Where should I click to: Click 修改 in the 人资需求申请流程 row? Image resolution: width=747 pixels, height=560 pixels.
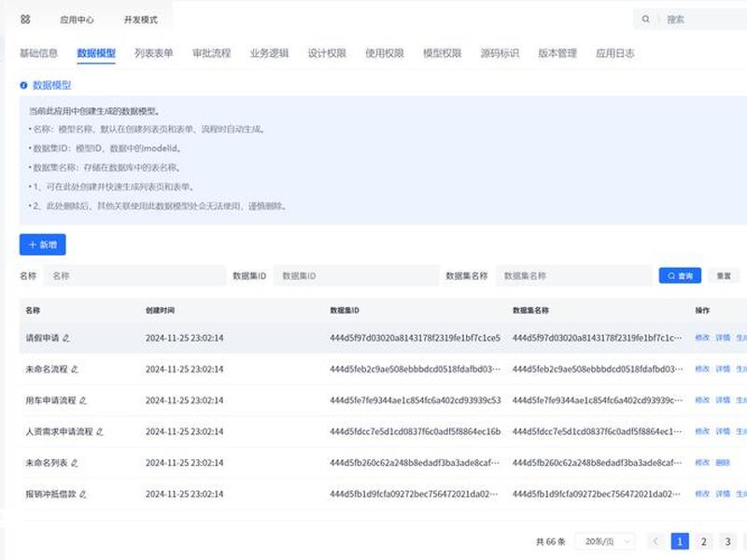point(702,431)
